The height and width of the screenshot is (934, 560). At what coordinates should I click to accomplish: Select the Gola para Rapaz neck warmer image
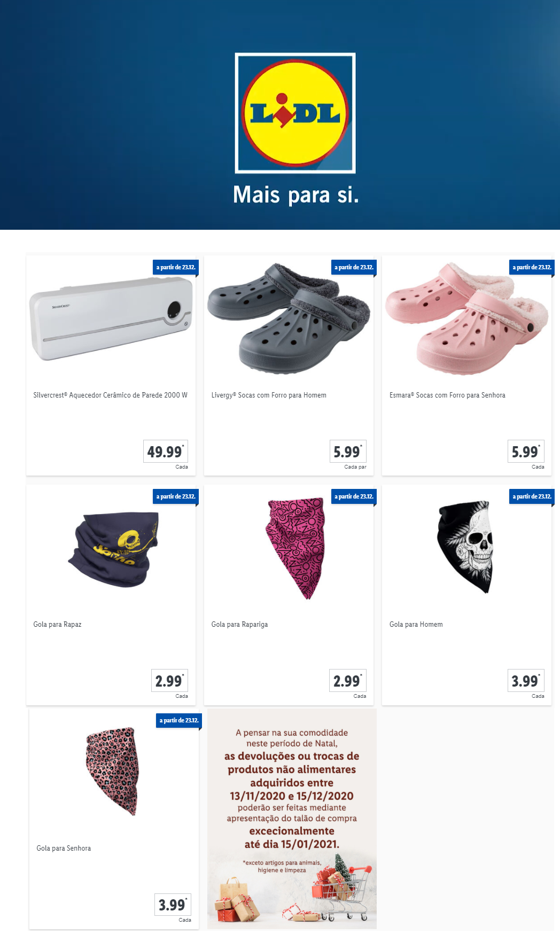[x=113, y=549]
